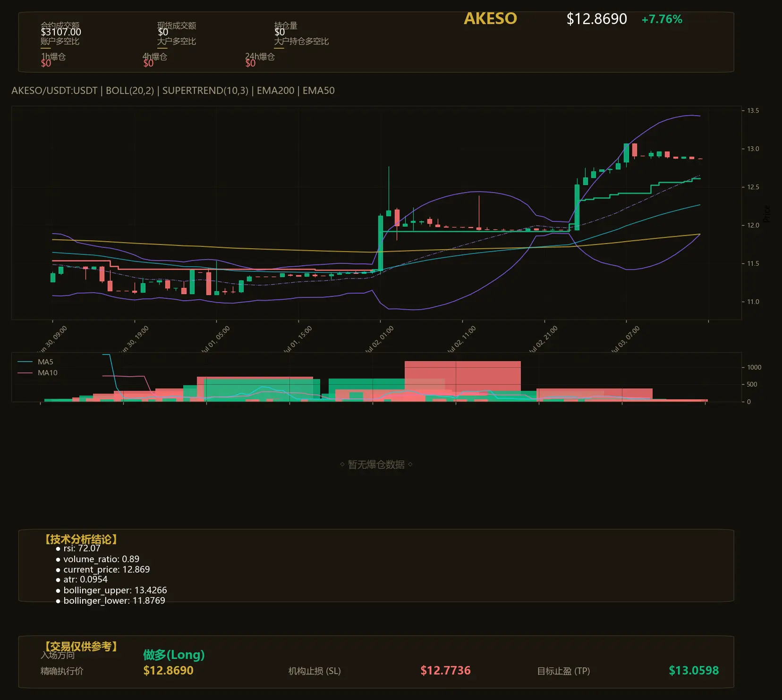The image size is (782, 700).
Task: Click the 13.0 price axis label
Action: [x=753, y=149]
